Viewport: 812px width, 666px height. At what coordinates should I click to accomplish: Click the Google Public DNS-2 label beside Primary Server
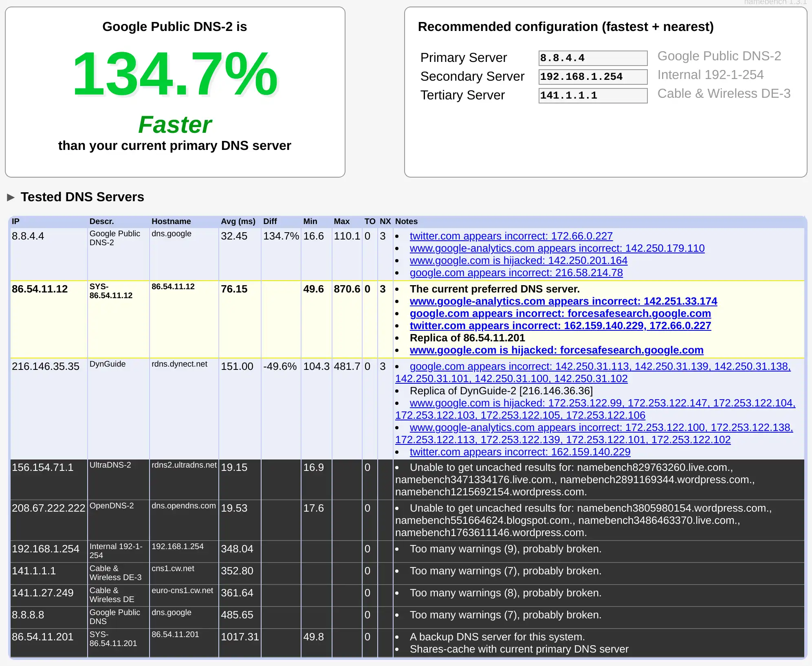coord(719,56)
